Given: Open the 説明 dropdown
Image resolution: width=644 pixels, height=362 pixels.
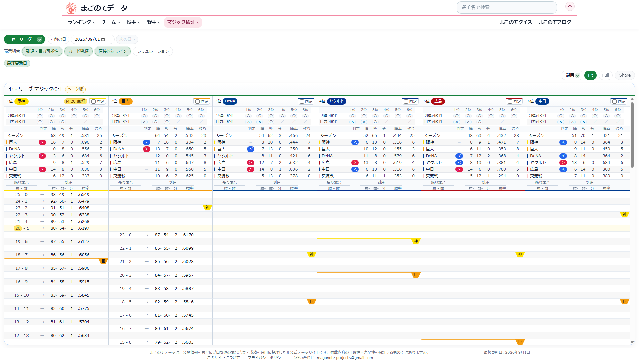Looking at the screenshot, I should 572,75.
